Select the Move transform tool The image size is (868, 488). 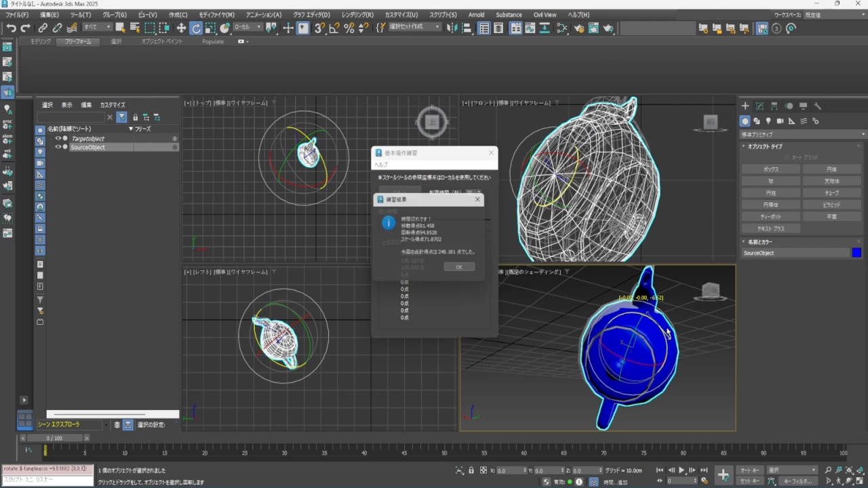coord(181,28)
